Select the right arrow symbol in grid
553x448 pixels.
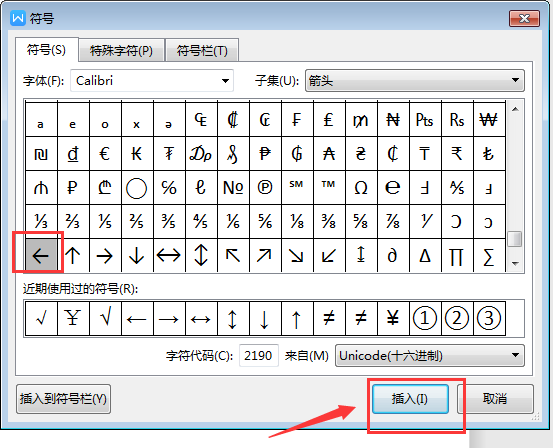tap(105, 255)
